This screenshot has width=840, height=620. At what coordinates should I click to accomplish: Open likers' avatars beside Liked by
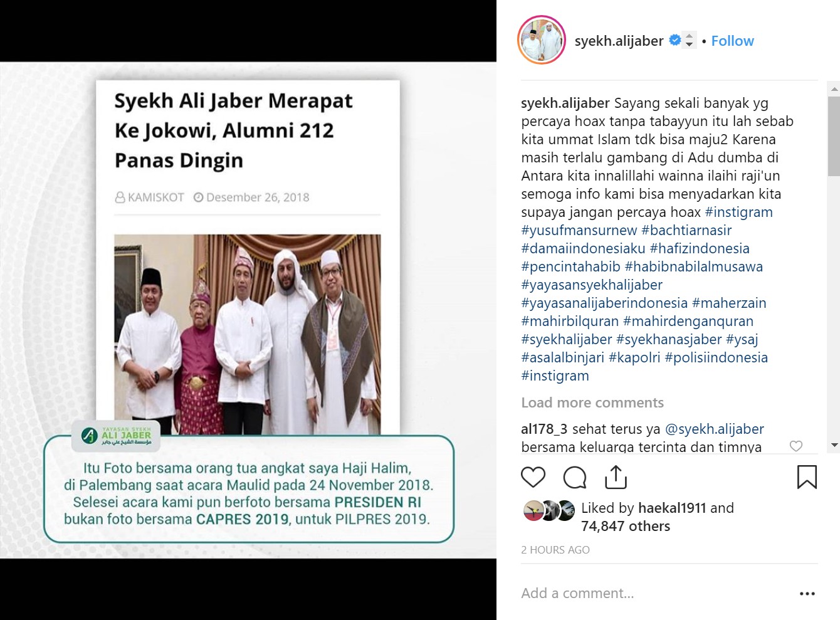click(x=549, y=511)
